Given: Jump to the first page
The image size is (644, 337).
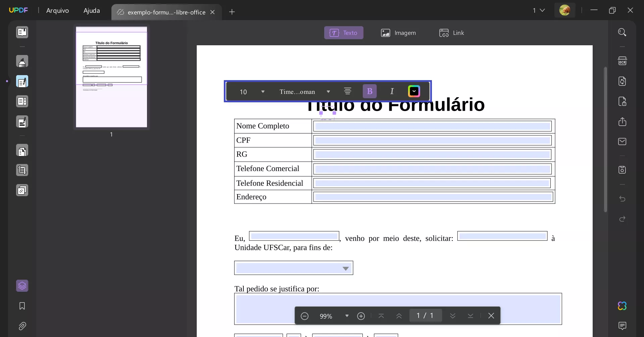Looking at the screenshot, I should tap(381, 316).
